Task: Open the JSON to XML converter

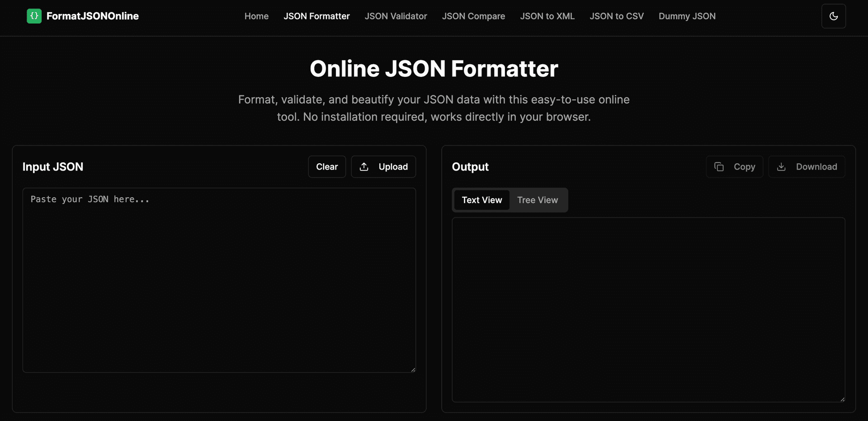Action: point(547,16)
